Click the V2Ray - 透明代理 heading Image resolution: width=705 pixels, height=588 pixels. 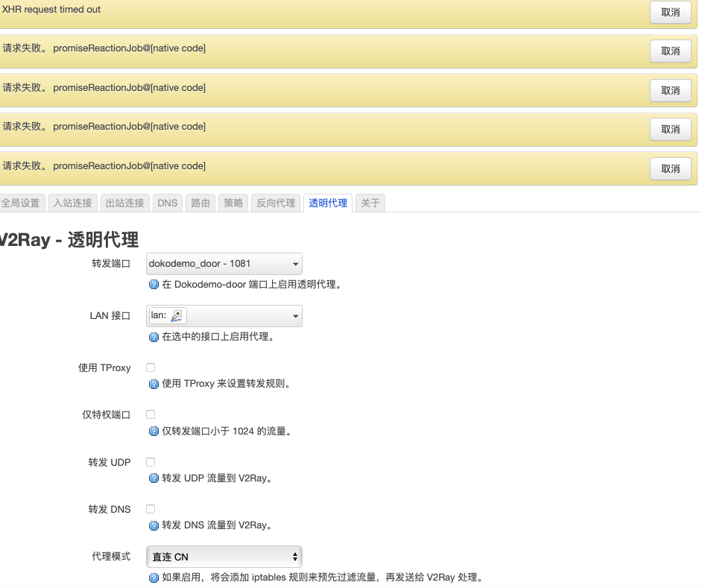tap(69, 240)
